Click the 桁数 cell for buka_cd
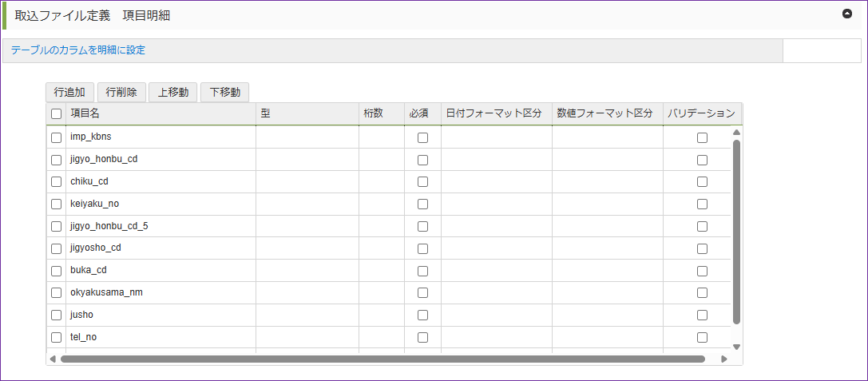Viewport: 868px width, 381px height. pyautogui.click(x=381, y=270)
